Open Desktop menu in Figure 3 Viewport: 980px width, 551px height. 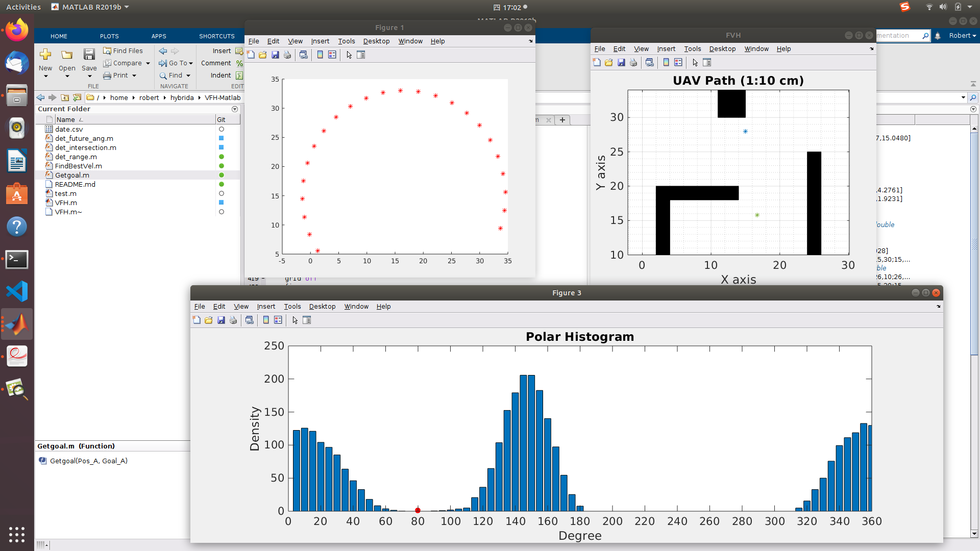pyautogui.click(x=322, y=307)
